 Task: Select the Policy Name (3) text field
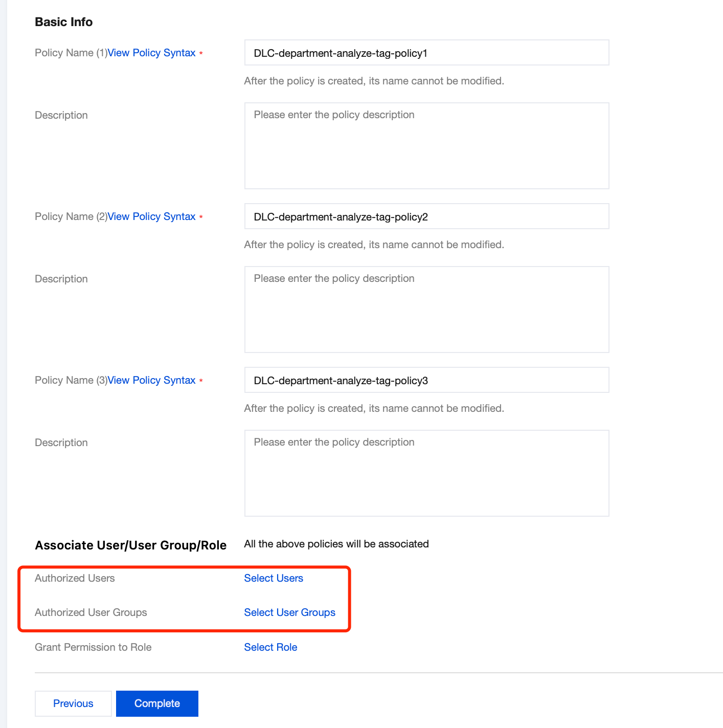pyautogui.click(x=426, y=380)
